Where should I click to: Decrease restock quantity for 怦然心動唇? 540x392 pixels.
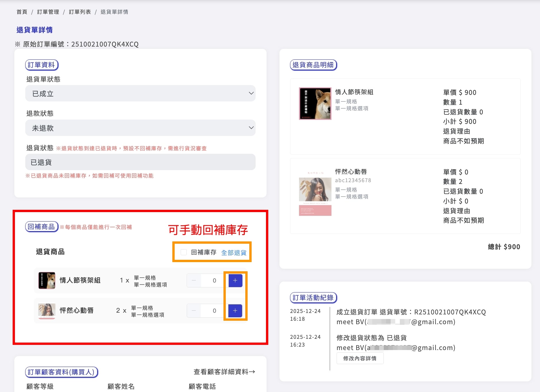pos(194,311)
